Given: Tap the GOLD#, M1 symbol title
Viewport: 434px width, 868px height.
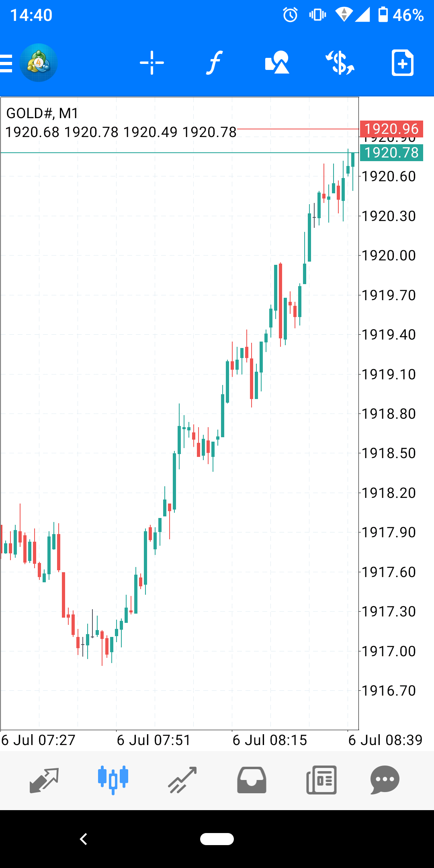Looking at the screenshot, I should pos(42,113).
